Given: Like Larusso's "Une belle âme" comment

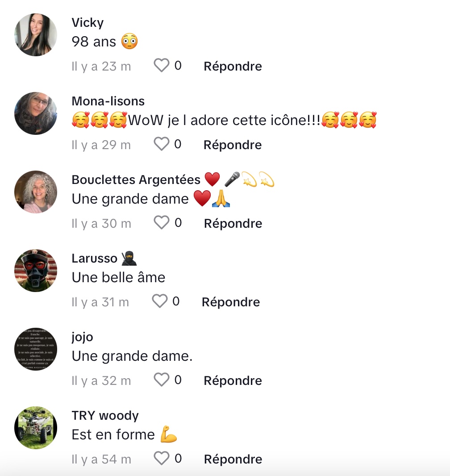Looking at the screenshot, I should coord(160,301).
